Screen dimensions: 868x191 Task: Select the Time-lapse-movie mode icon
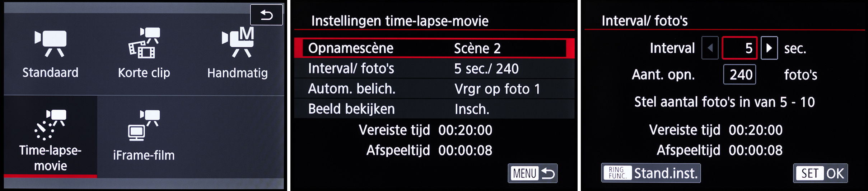pos(50,138)
